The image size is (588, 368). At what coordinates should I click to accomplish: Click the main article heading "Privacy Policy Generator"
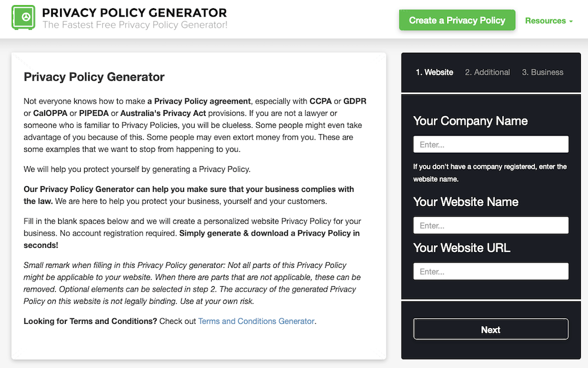[94, 77]
